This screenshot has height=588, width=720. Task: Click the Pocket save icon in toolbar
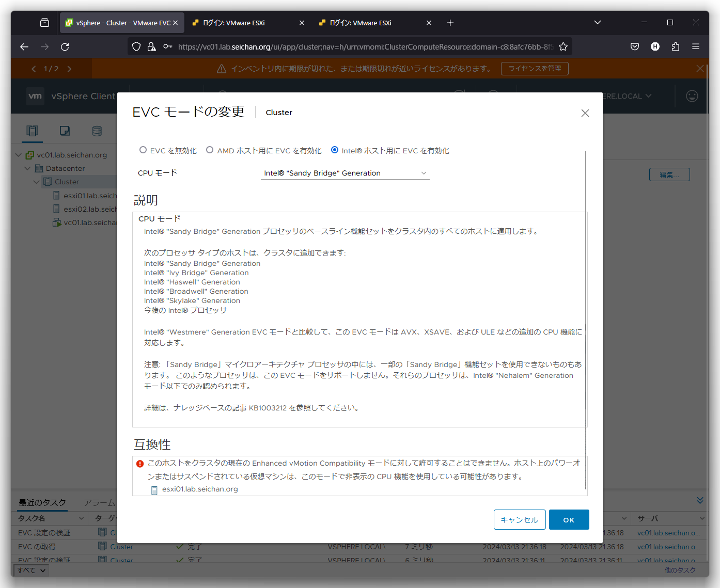(635, 47)
